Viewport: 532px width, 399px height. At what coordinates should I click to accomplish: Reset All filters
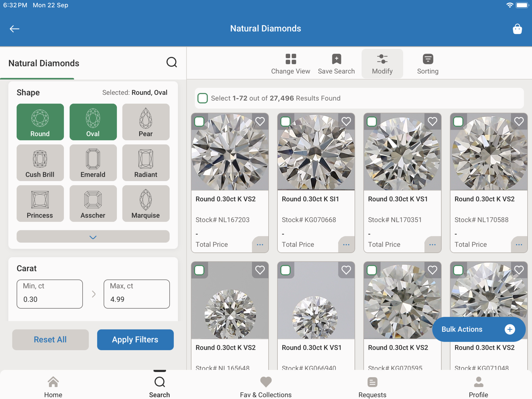tap(50, 340)
